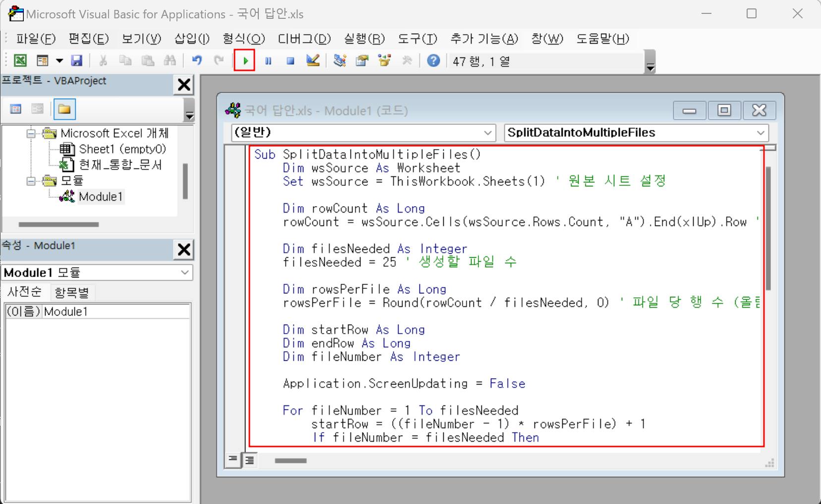Open toolbar options overflow arrow
821x504 pixels.
[x=650, y=62]
